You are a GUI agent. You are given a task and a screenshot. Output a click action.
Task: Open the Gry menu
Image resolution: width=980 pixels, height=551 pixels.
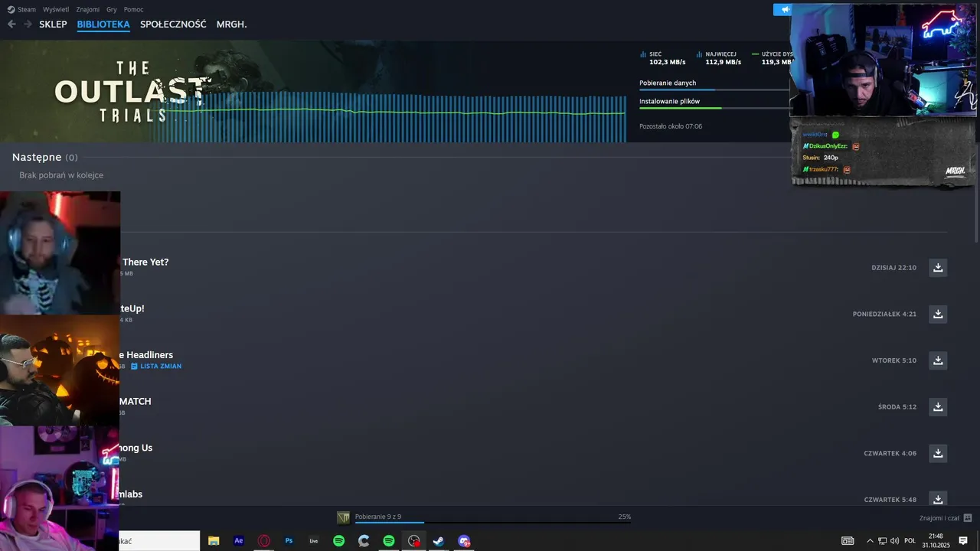coord(112,9)
